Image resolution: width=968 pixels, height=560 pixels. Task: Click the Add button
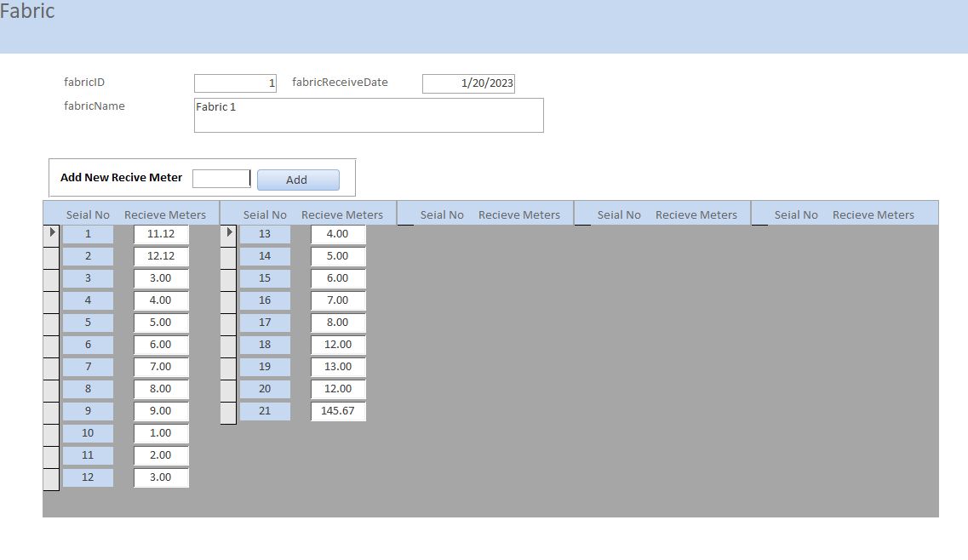click(x=297, y=180)
